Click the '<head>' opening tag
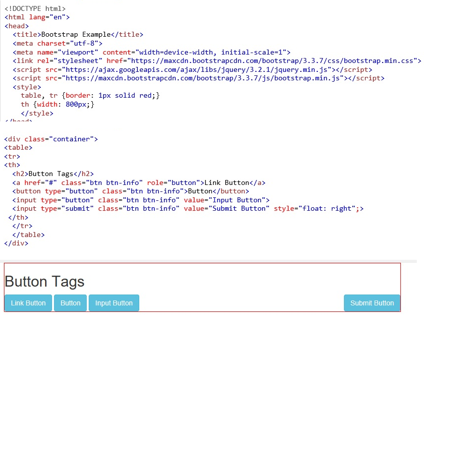Screen dimensions: 449x476 point(17,26)
